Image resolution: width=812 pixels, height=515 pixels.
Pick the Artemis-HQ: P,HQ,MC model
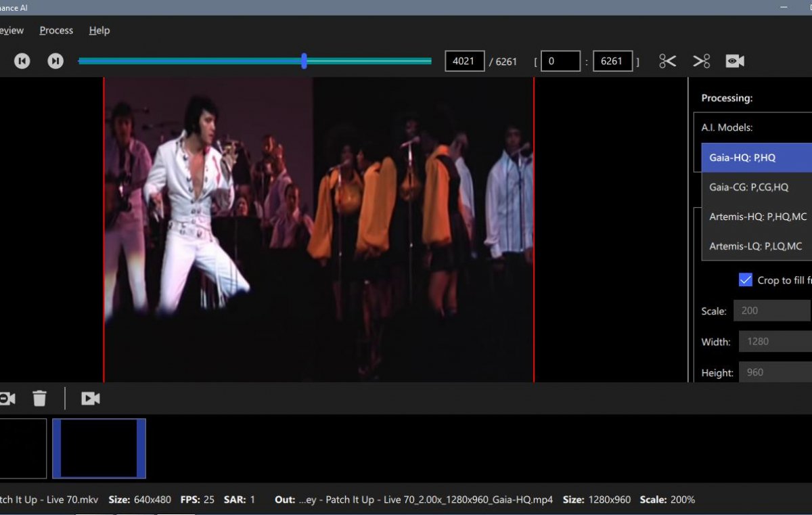coord(757,217)
